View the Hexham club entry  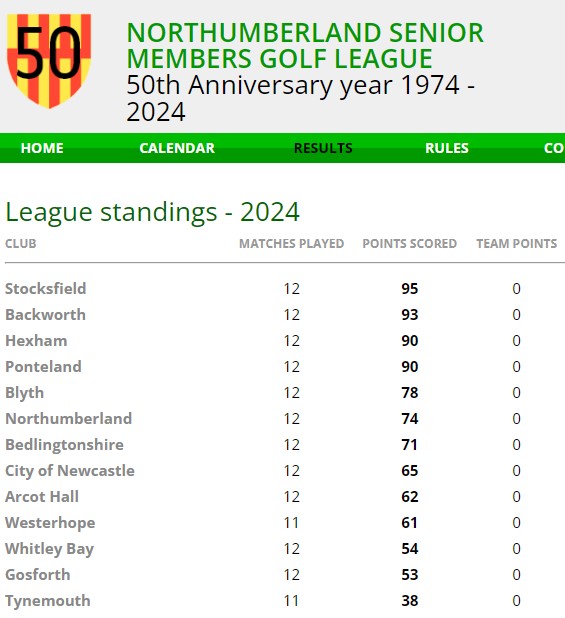36,341
